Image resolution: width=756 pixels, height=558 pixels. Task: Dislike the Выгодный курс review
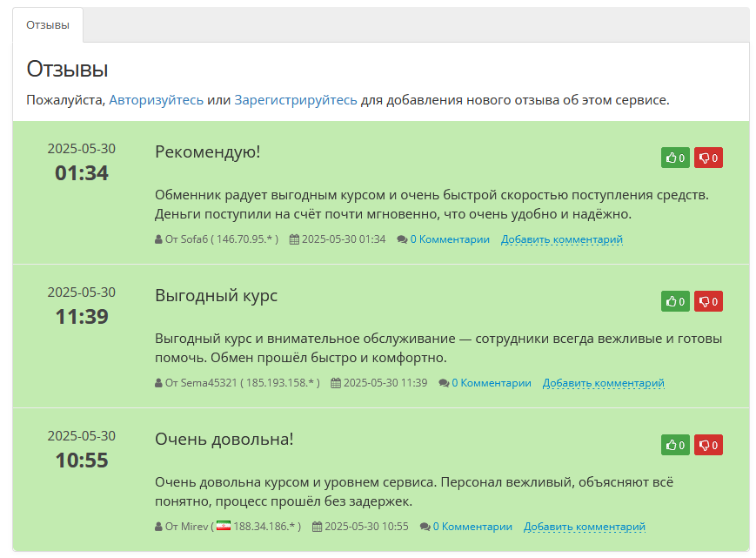click(708, 301)
